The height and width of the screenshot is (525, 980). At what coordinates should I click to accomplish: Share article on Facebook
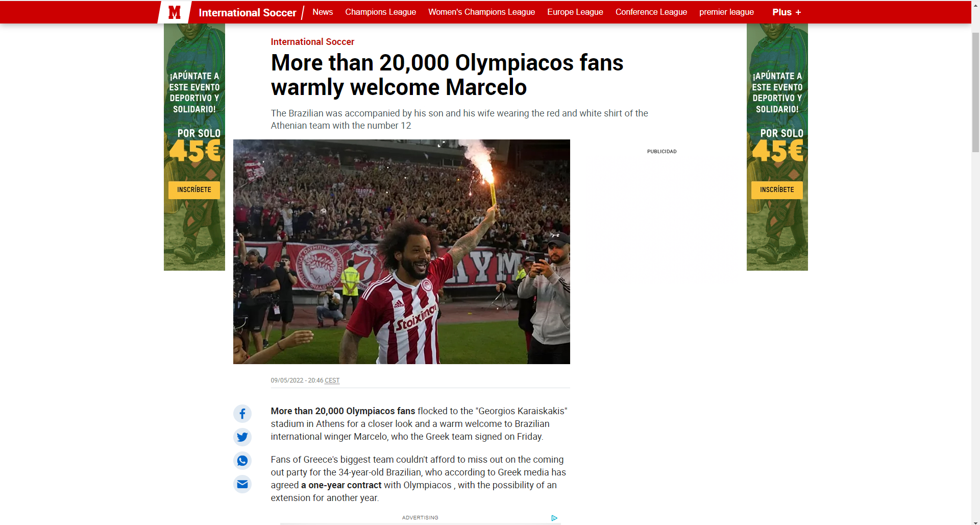click(x=242, y=414)
